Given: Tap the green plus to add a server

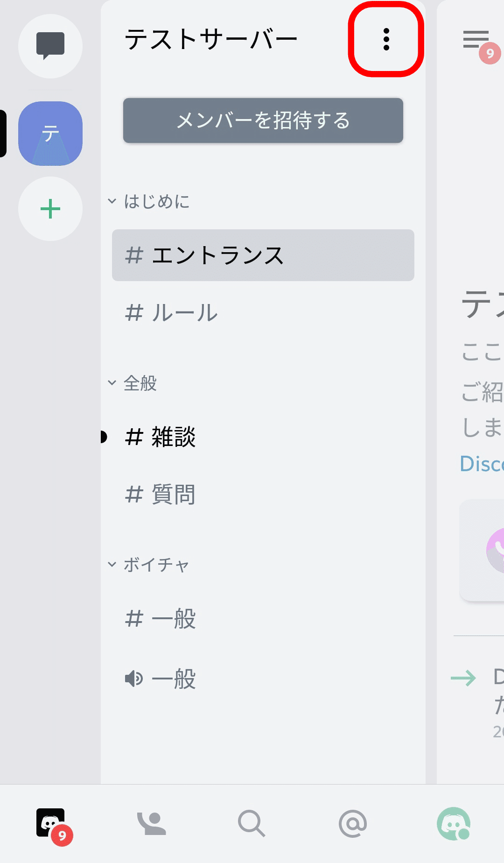Looking at the screenshot, I should point(50,209).
